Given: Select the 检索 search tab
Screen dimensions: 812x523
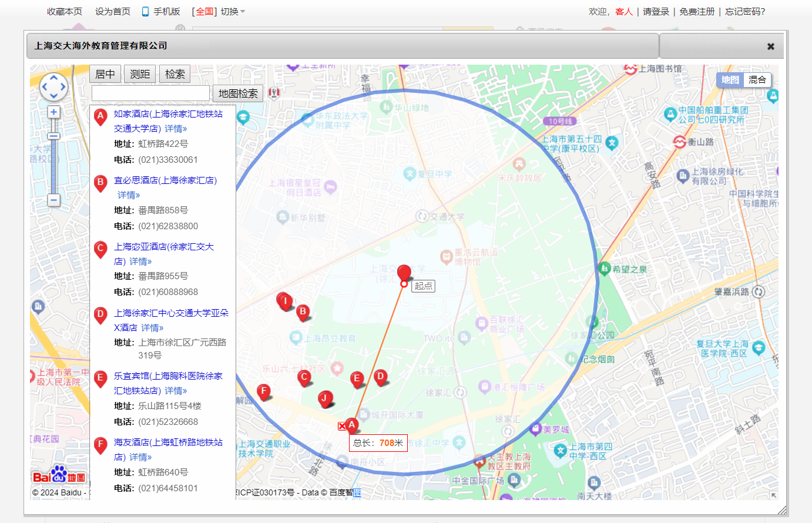Looking at the screenshot, I should [175, 74].
